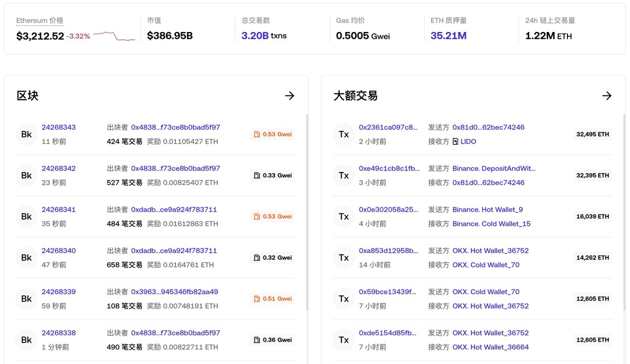Click the Tx icon for transaction 0xa853d12958b
The image size is (630, 364).
[x=343, y=258]
